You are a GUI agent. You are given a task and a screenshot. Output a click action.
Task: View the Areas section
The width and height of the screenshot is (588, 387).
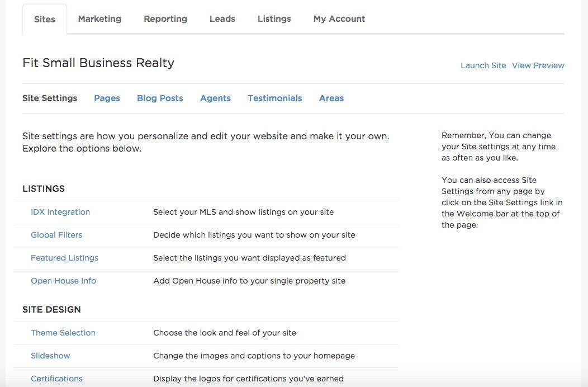(x=331, y=98)
